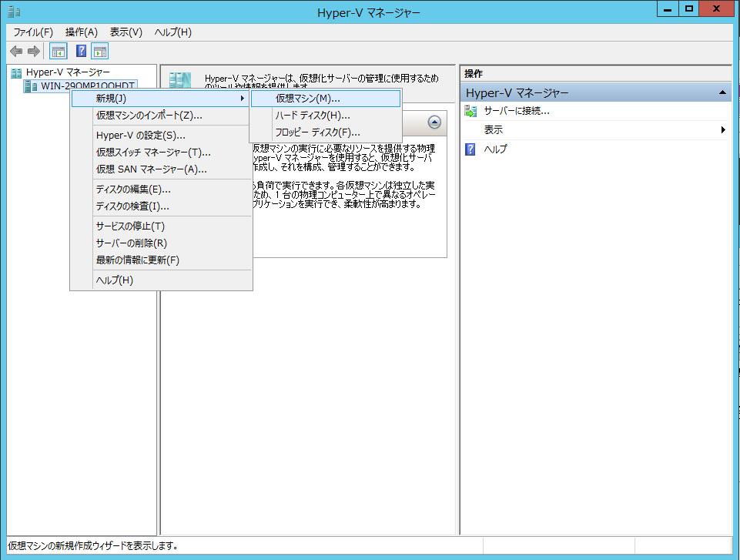Open the 操作(A) menu
The height and width of the screenshot is (560, 740).
(81, 32)
